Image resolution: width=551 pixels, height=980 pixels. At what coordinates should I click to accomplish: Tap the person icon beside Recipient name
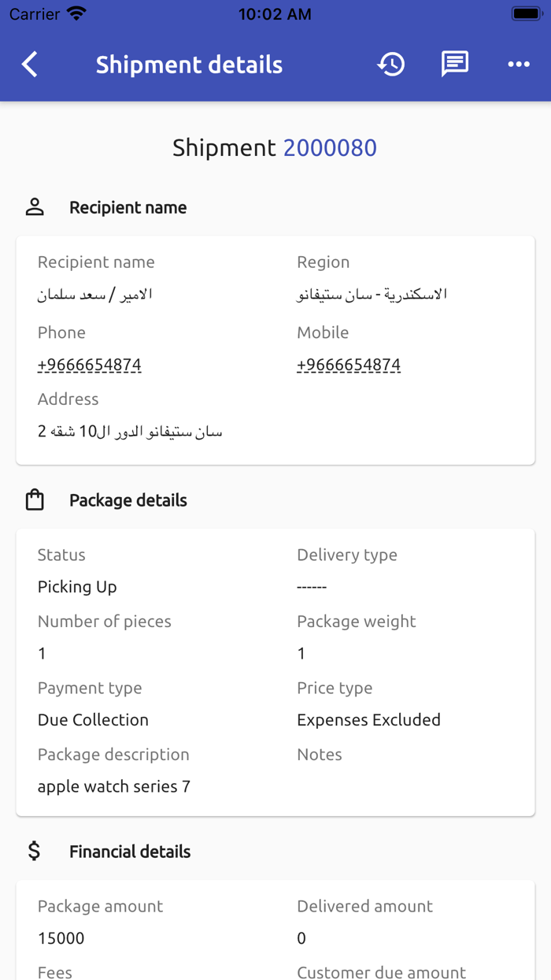(35, 207)
